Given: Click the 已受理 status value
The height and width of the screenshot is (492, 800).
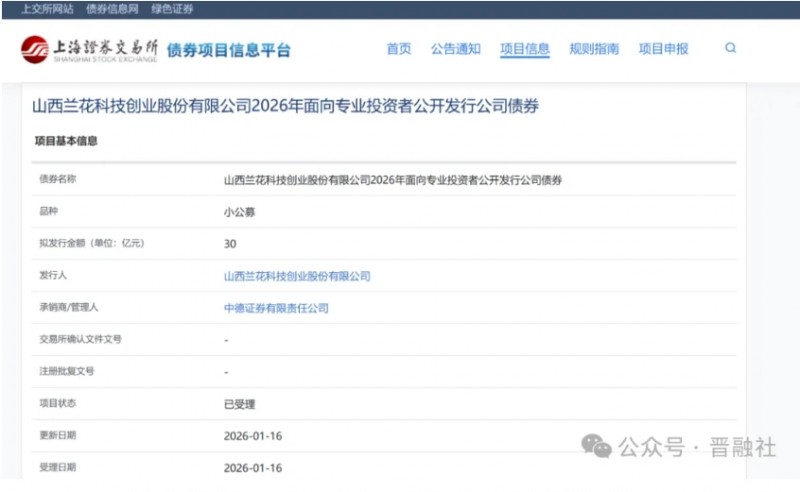Looking at the screenshot, I should tap(239, 404).
